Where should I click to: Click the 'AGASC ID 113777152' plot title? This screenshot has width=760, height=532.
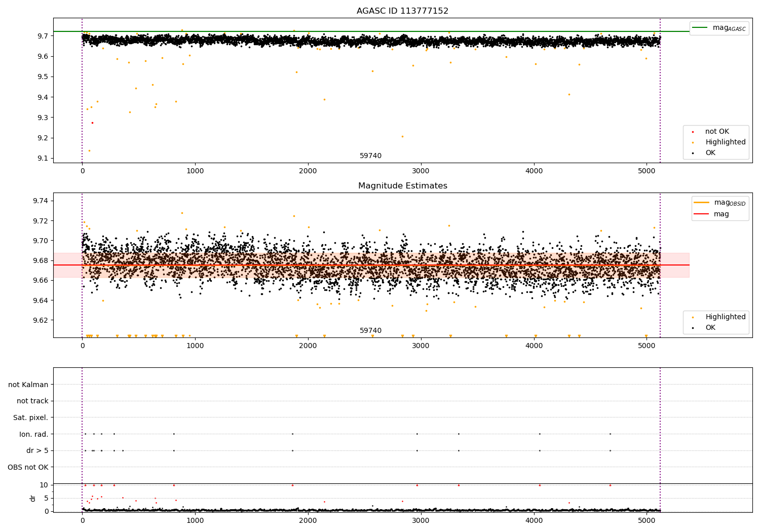click(402, 11)
